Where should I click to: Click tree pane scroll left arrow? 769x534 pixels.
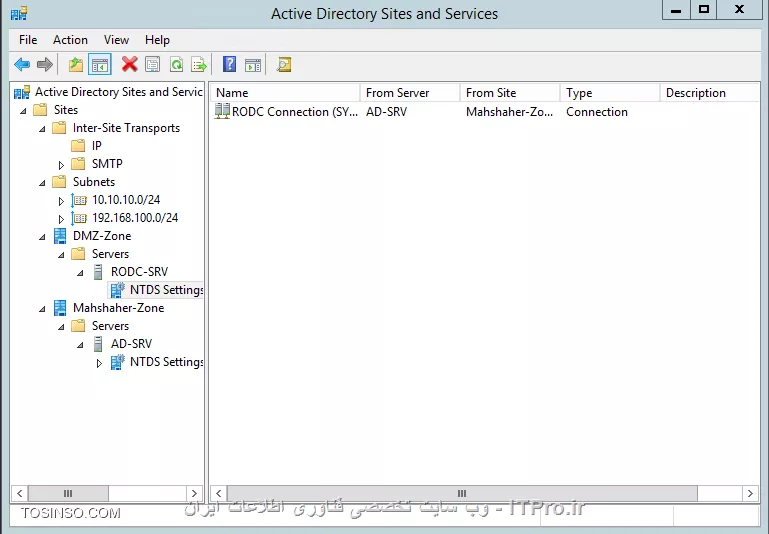(x=20, y=493)
